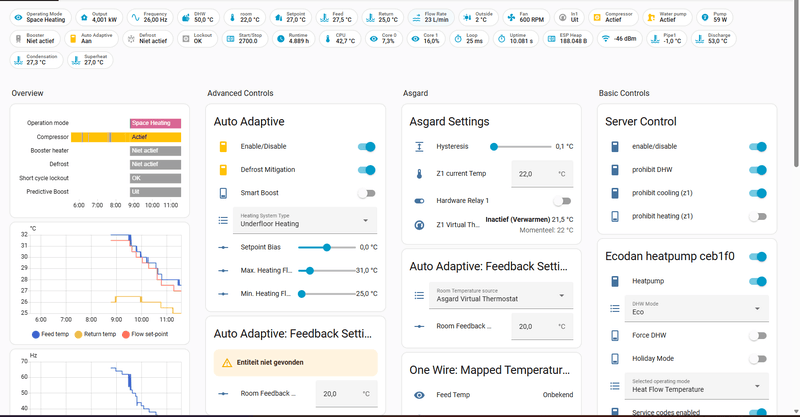Disable the prohibit DHW switch
Viewport: 800px width, 417px height.
[x=758, y=170]
